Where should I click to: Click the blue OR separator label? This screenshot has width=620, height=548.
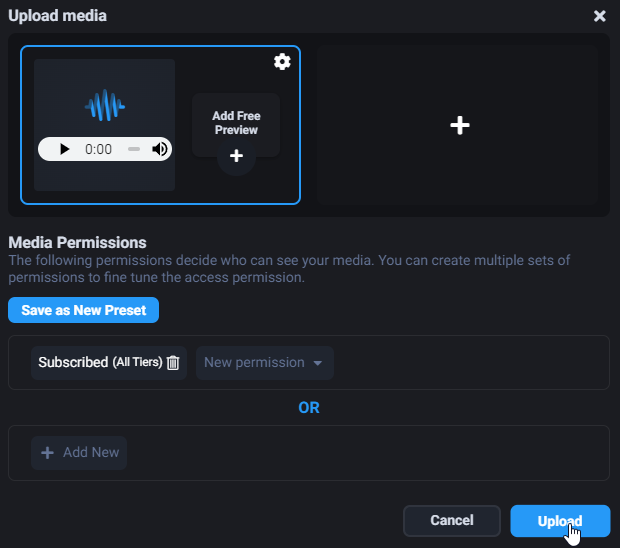309,408
